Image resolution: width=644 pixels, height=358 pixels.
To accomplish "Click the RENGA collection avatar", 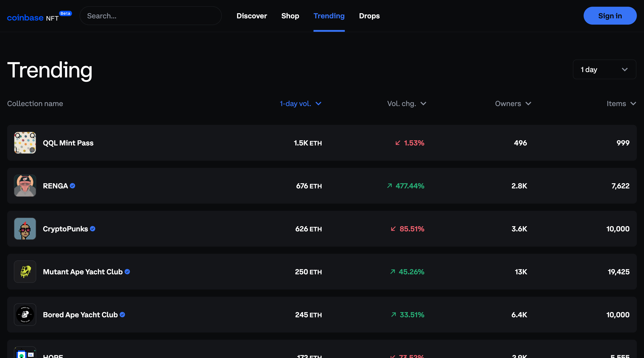I will pos(25,186).
